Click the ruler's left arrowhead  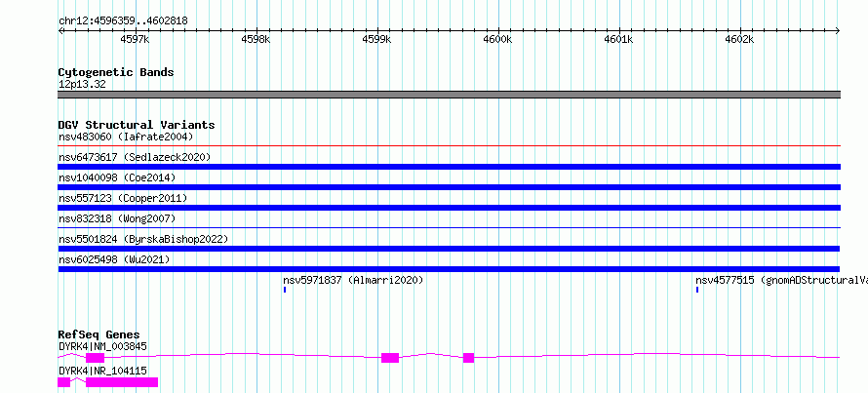tap(60, 31)
